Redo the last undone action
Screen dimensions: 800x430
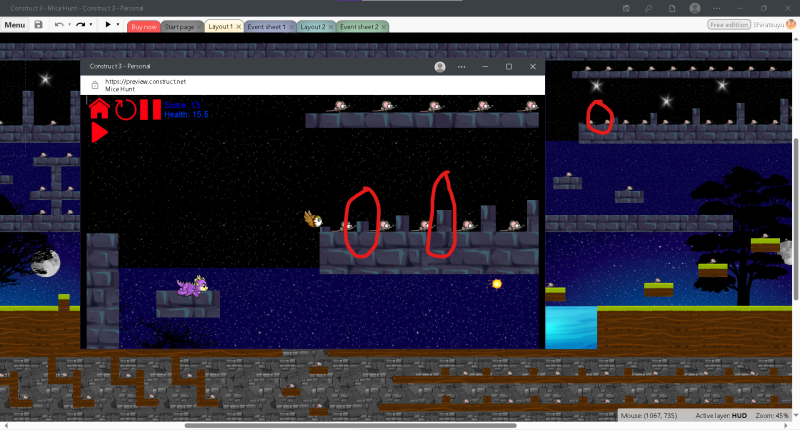pos(80,24)
